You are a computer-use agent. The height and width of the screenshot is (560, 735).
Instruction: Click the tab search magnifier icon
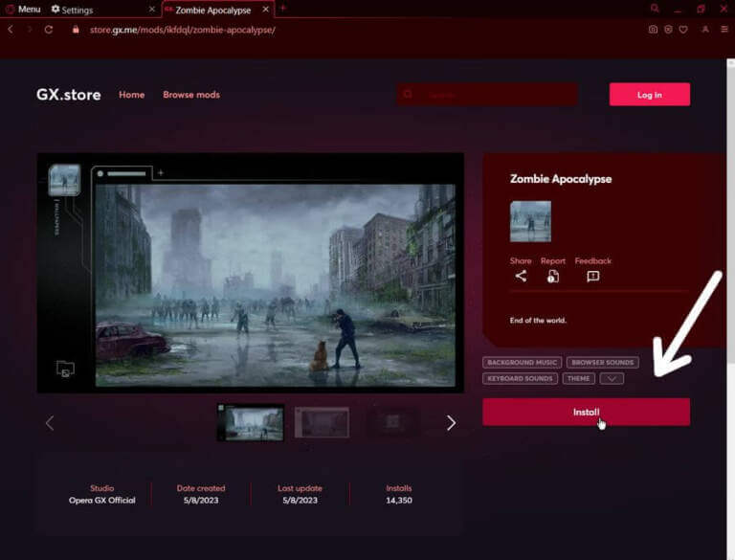(x=655, y=9)
